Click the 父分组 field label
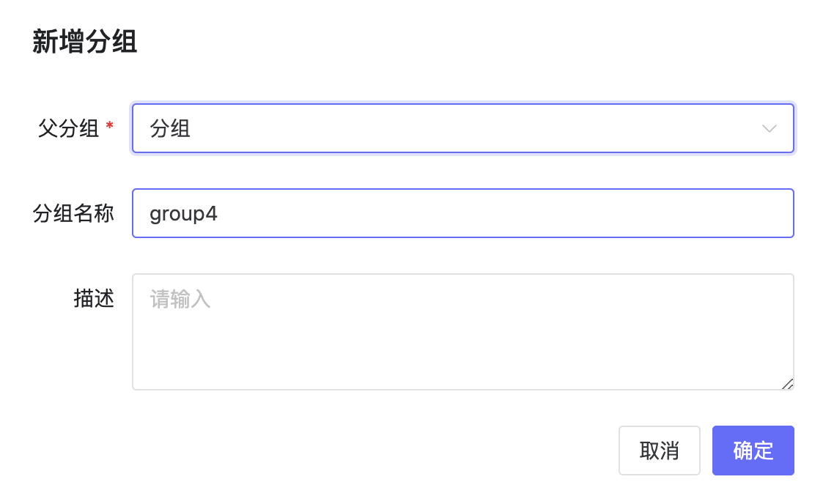 [68, 129]
